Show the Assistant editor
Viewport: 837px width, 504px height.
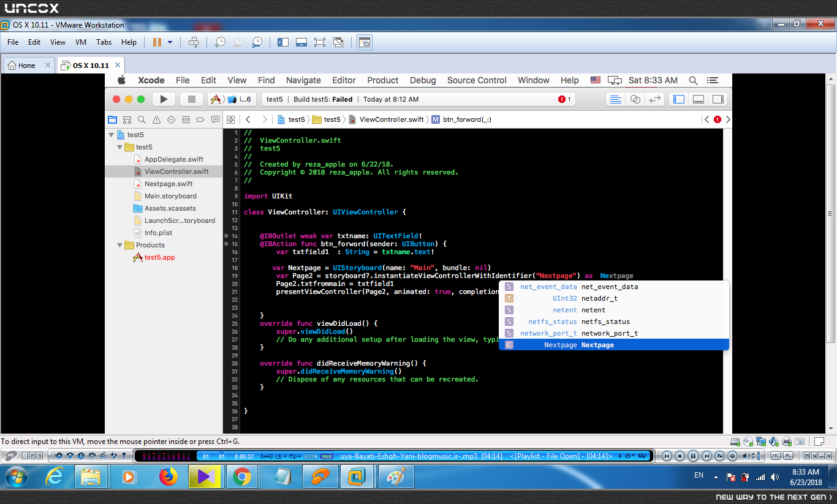[x=635, y=99]
